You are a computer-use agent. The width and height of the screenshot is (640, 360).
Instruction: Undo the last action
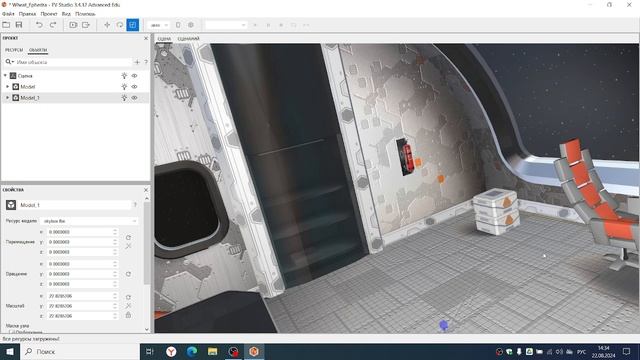(x=39, y=25)
